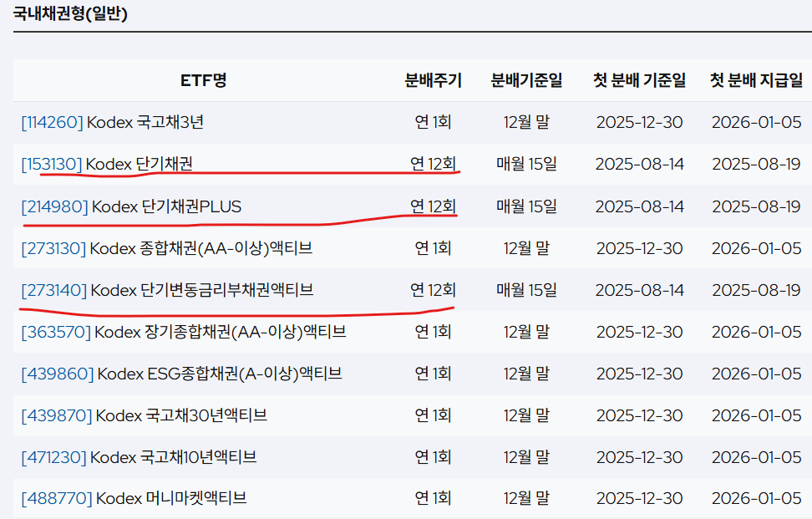Click 2026-01-05 in Kodex 종합채권(AA-이상)액티브 row
This screenshot has width=812, height=519.
[756, 248]
